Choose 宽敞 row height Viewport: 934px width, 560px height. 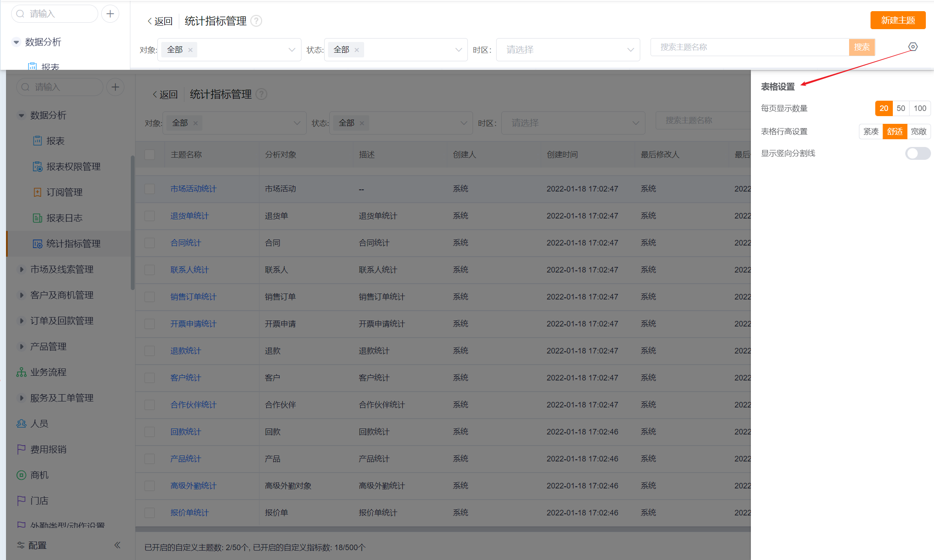(919, 132)
